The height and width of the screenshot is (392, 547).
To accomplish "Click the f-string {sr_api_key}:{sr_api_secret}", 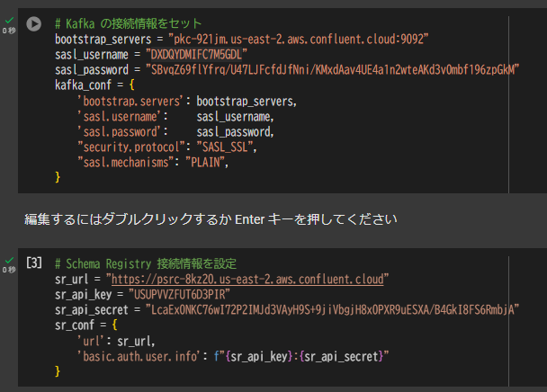I will (x=301, y=356).
